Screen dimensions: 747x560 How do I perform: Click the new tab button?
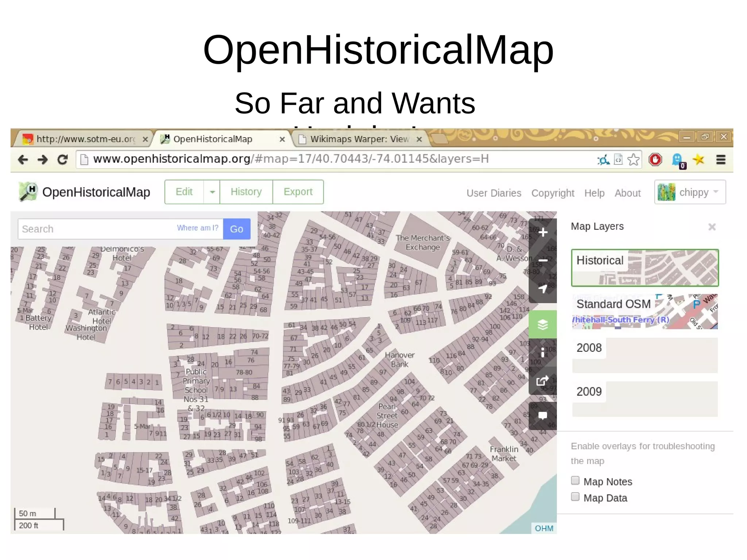click(x=440, y=139)
